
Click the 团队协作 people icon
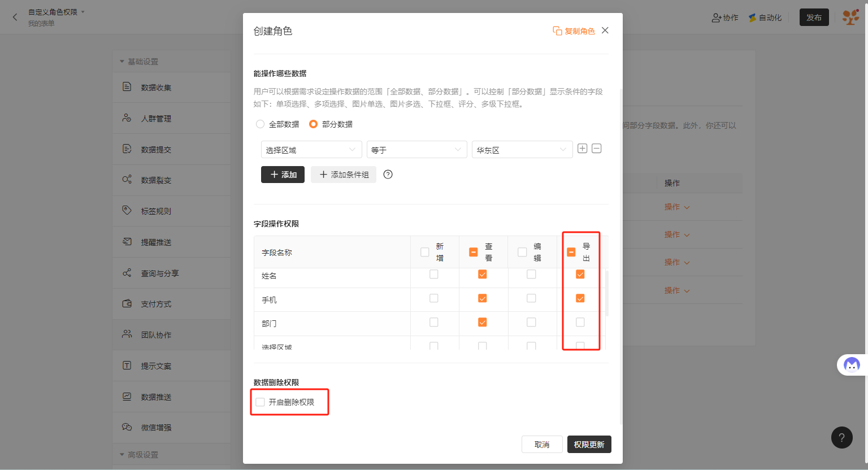point(127,334)
